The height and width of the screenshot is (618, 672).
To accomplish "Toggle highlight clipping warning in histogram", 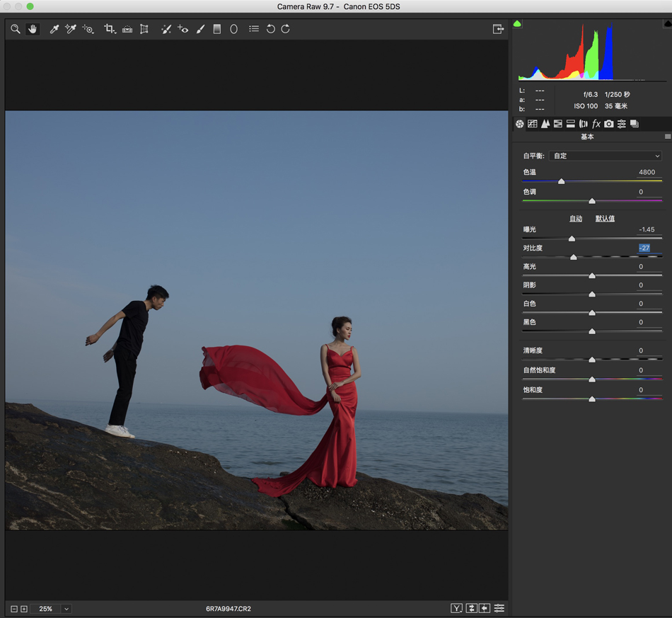I will pyautogui.click(x=667, y=23).
